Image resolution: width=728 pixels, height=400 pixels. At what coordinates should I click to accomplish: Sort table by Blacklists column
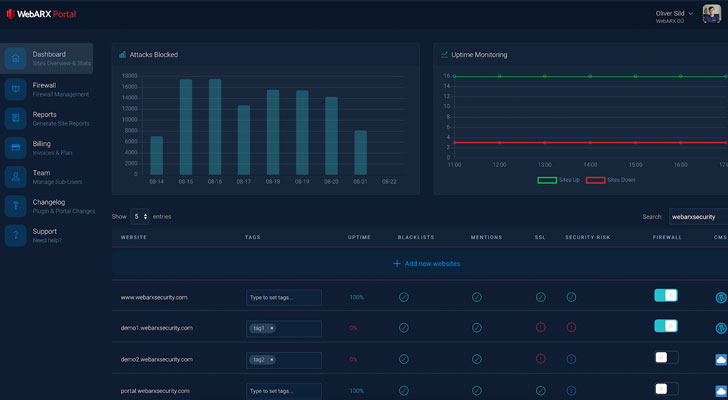[x=416, y=237]
